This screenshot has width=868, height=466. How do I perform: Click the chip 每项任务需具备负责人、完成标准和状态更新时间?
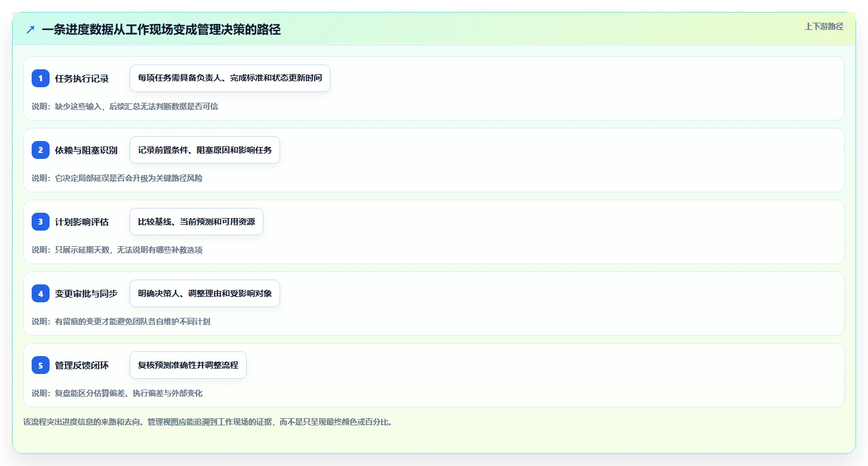230,78
